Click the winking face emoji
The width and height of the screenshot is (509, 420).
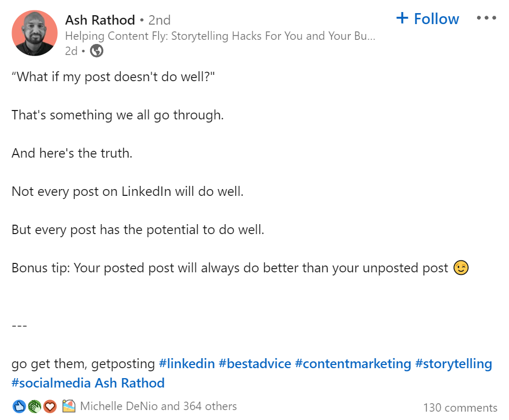pos(461,268)
